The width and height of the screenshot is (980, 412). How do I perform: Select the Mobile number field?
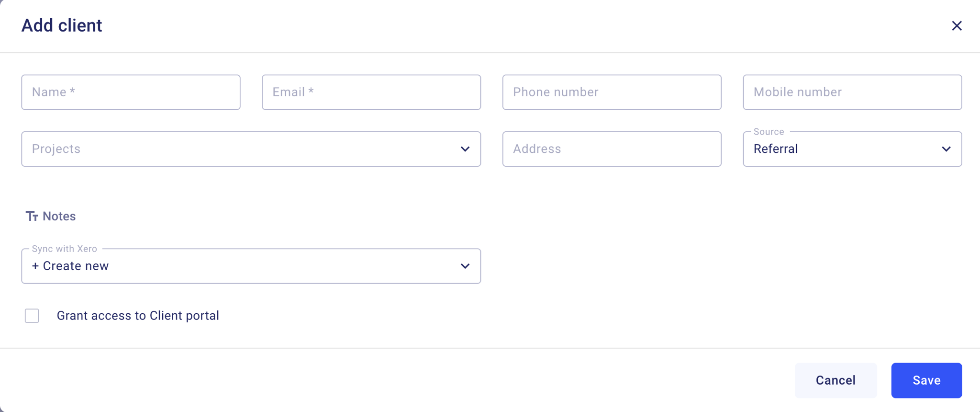tap(852, 92)
